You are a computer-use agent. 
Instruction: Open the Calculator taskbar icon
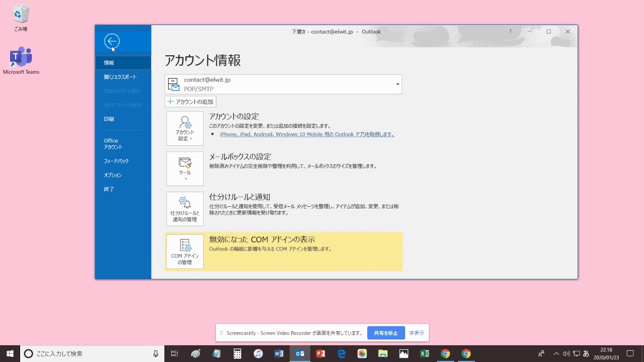[237, 353]
